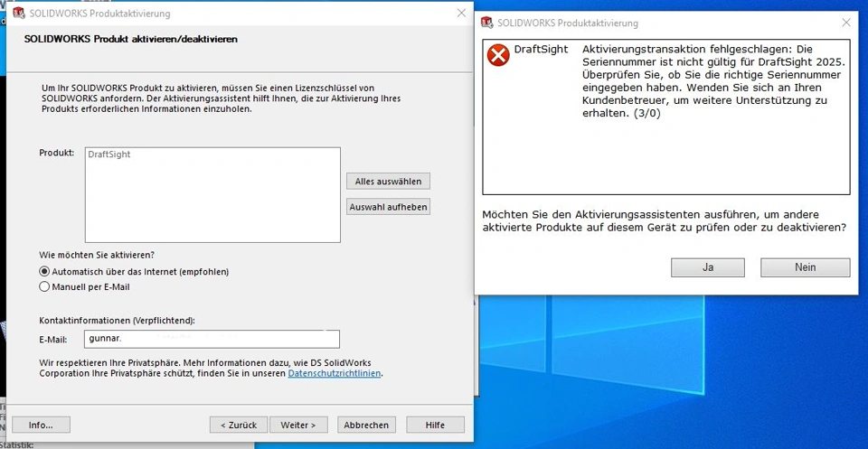Click the error message text about Seriennummer
This screenshot has height=449, width=868.
(x=712, y=81)
